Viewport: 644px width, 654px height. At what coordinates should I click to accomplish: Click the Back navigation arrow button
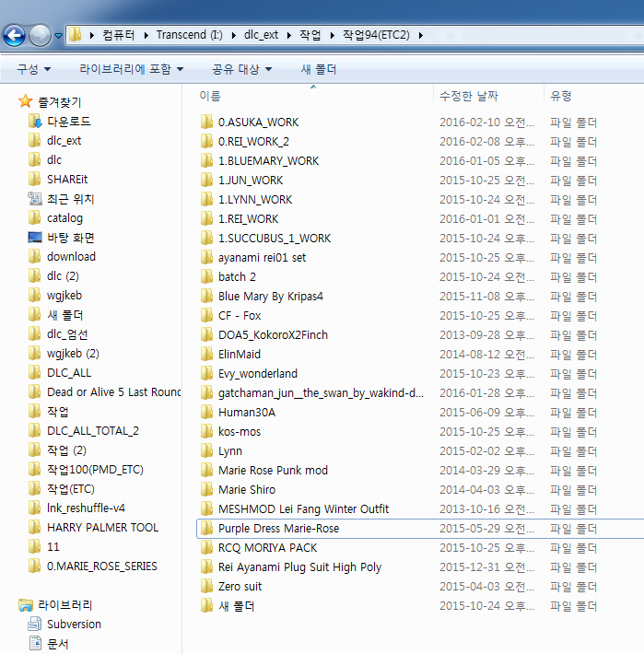tap(14, 36)
